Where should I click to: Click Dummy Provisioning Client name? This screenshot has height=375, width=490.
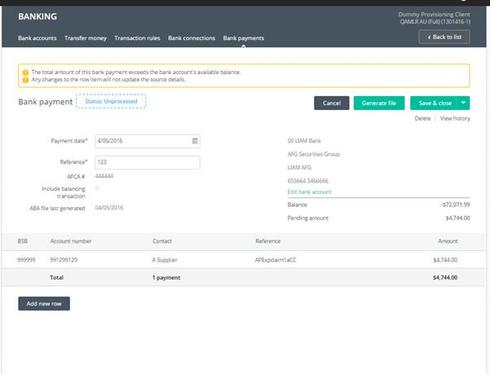(x=434, y=15)
